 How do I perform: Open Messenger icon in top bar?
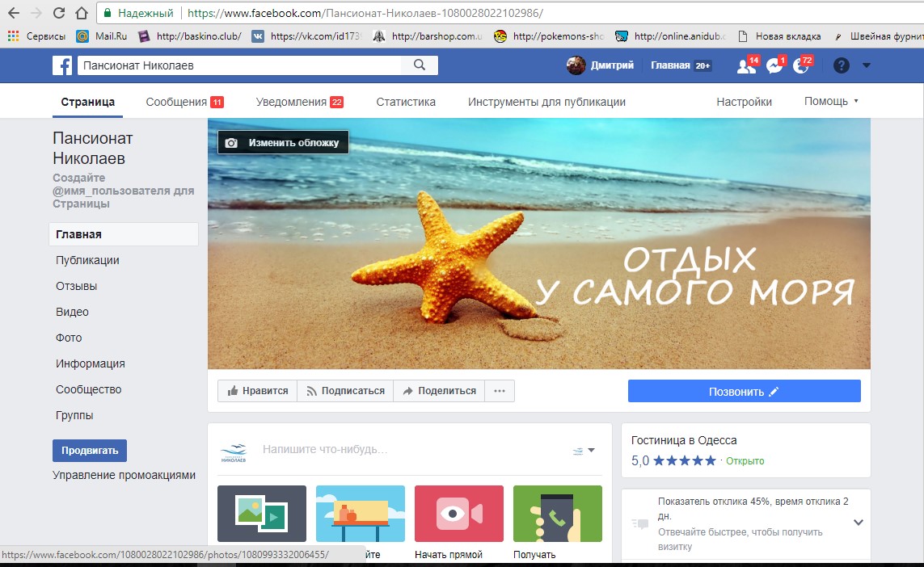[x=775, y=65]
